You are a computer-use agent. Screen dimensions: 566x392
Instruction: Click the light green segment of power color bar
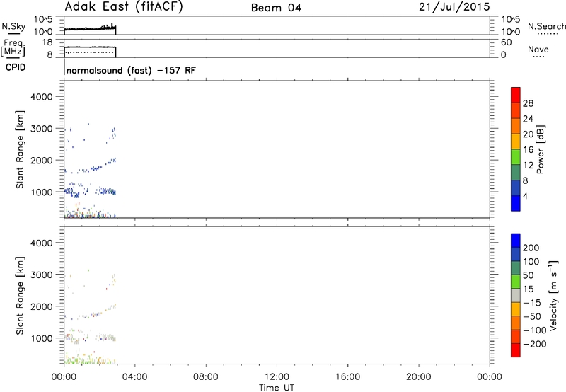516,157
